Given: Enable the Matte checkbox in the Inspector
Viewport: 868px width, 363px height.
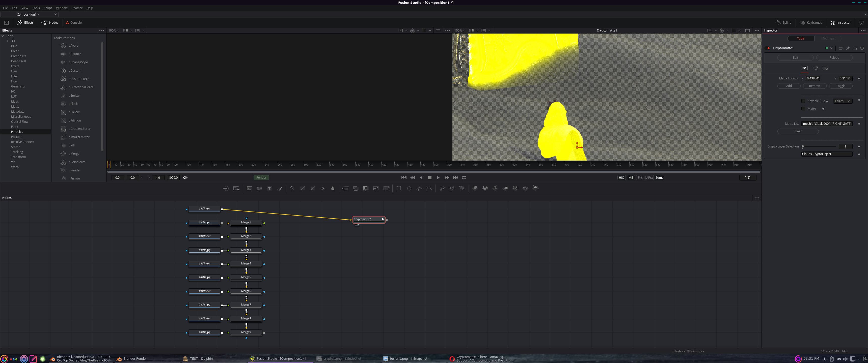Looking at the screenshot, I should coord(803,108).
